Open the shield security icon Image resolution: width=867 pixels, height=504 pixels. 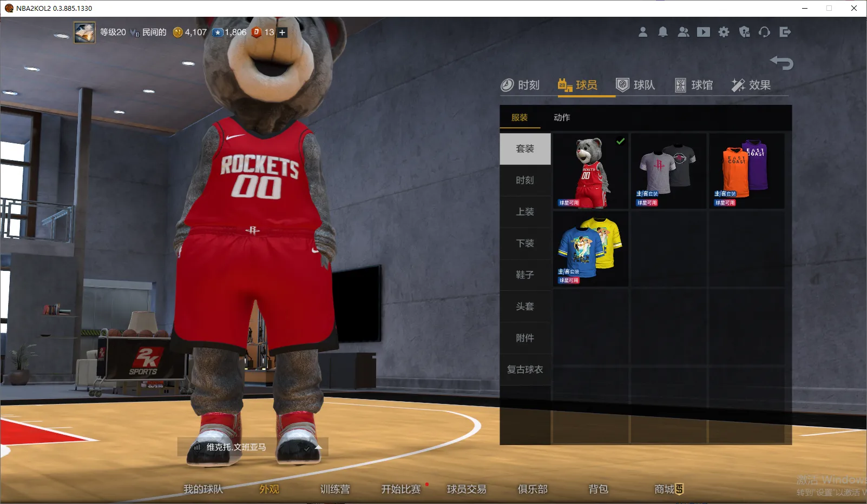point(745,32)
